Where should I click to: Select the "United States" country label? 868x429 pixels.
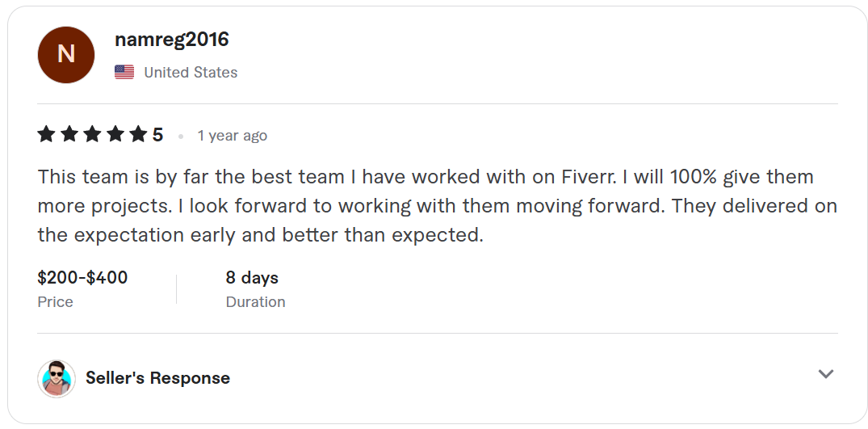pyautogui.click(x=191, y=73)
